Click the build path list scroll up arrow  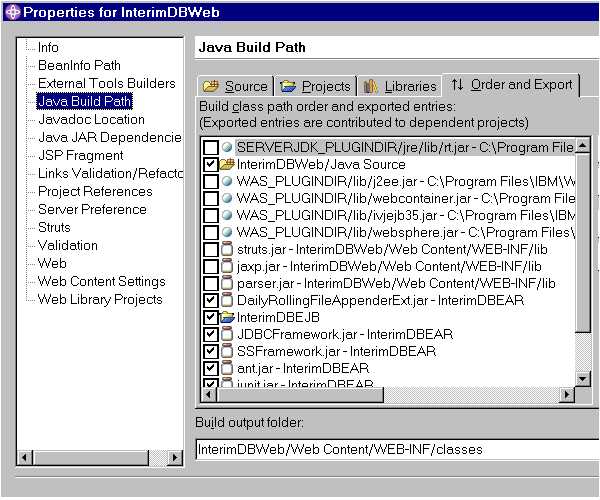coord(583,146)
